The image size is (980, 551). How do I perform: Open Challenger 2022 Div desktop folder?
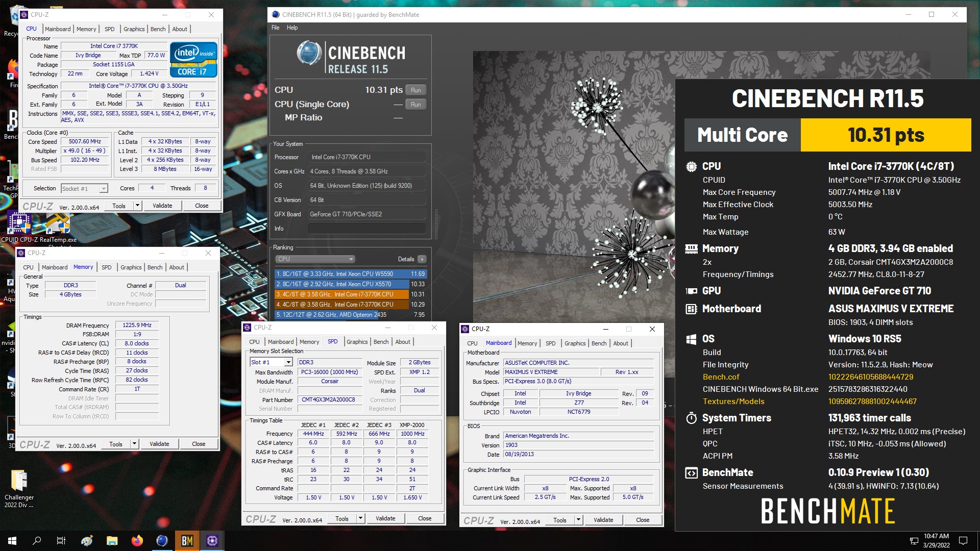(19, 489)
